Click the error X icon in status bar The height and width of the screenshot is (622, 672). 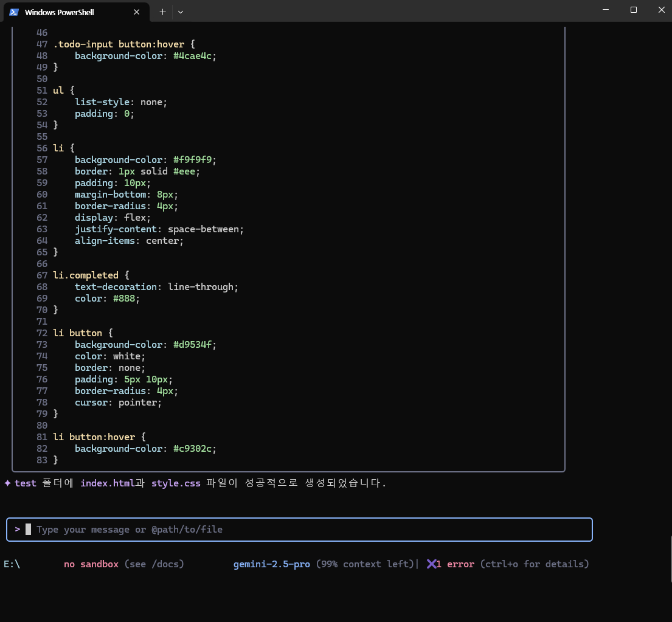[x=431, y=564]
